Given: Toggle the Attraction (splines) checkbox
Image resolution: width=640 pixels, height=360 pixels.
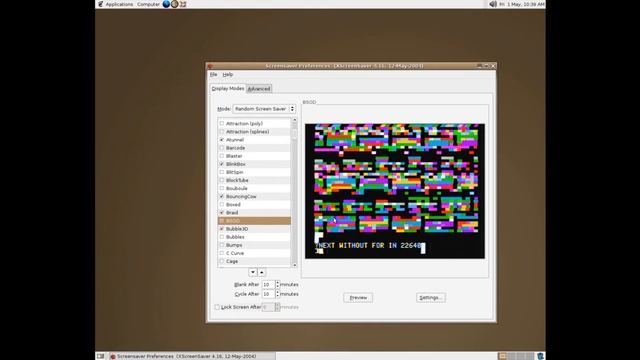Looking at the screenshot, I should coord(222,131).
